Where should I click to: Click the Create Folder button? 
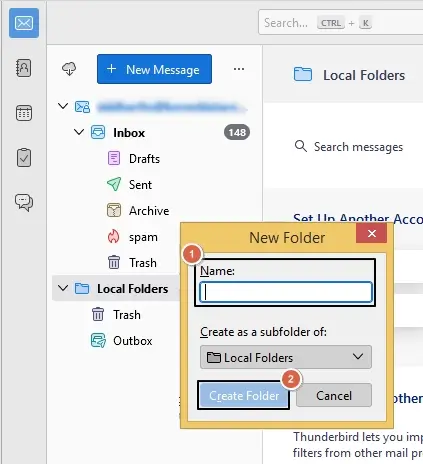tap(244, 395)
